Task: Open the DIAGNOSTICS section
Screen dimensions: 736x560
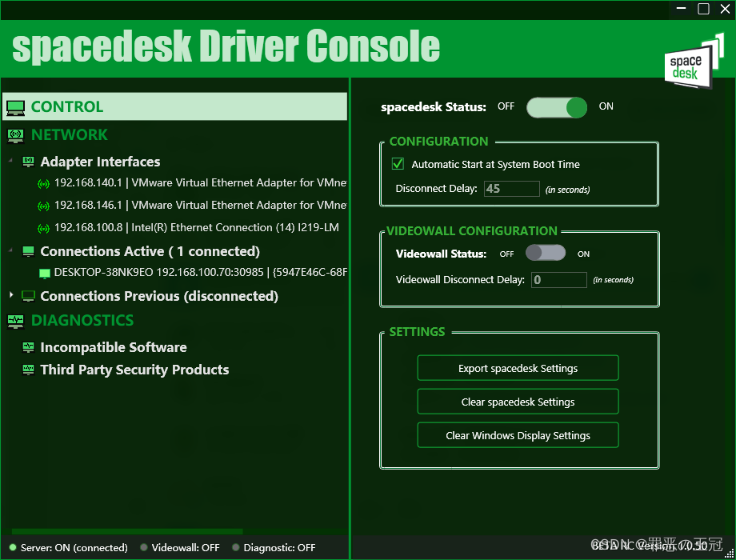Action: [x=82, y=321]
